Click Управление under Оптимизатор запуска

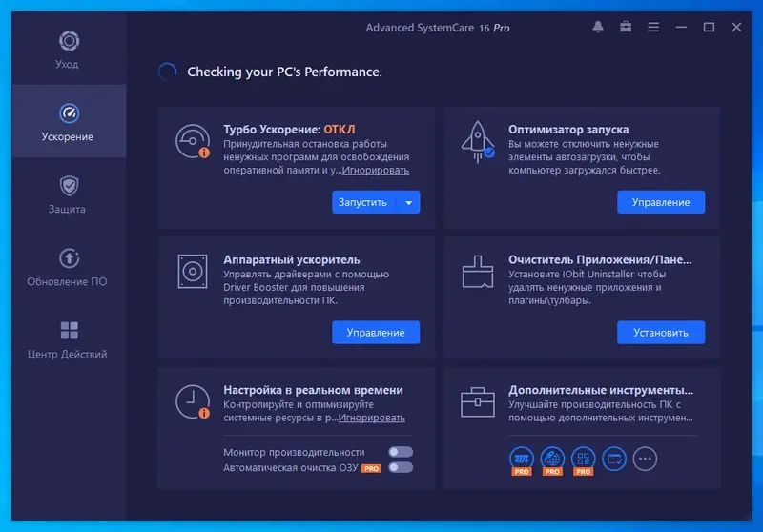[x=661, y=202]
